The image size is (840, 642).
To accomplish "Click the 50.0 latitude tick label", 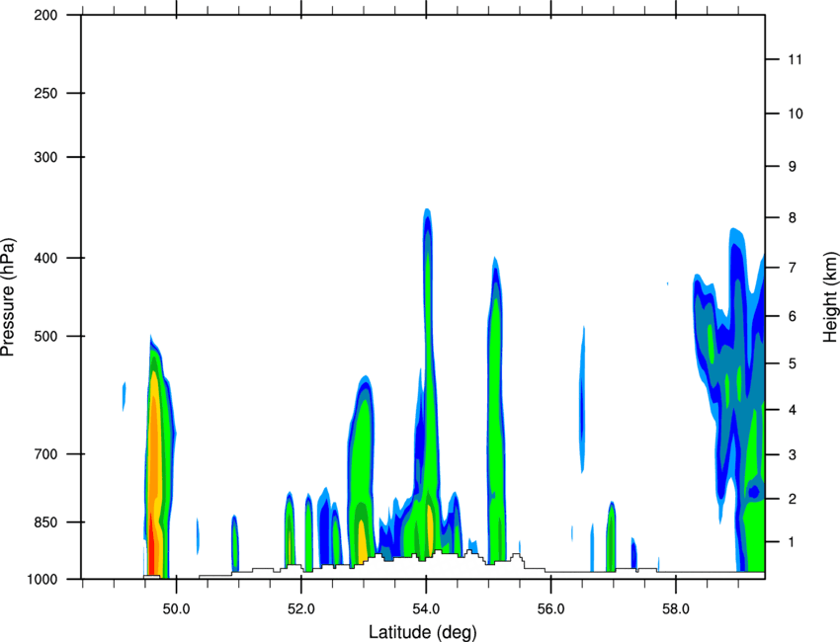I will (176, 609).
